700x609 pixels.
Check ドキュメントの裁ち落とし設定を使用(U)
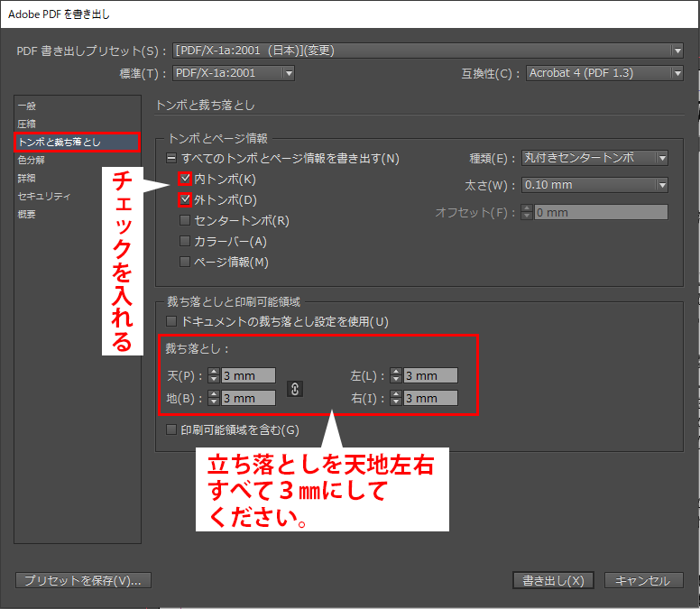coord(171,321)
